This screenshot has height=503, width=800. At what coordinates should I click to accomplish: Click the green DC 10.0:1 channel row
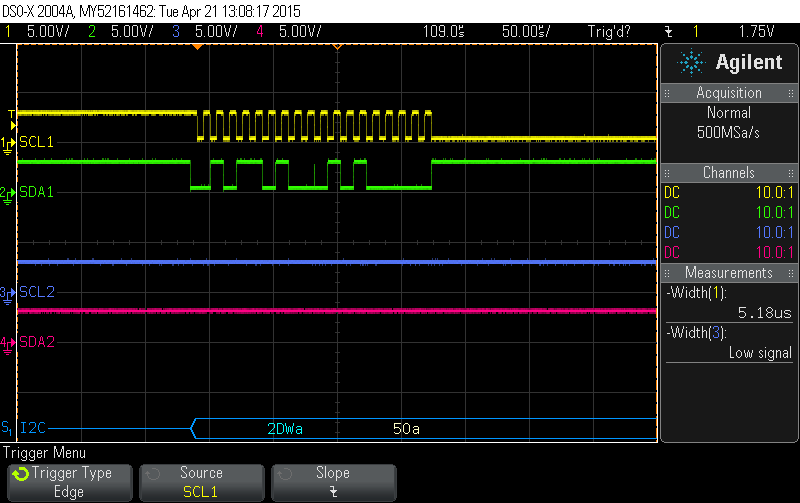pyautogui.click(x=729, y=213)
